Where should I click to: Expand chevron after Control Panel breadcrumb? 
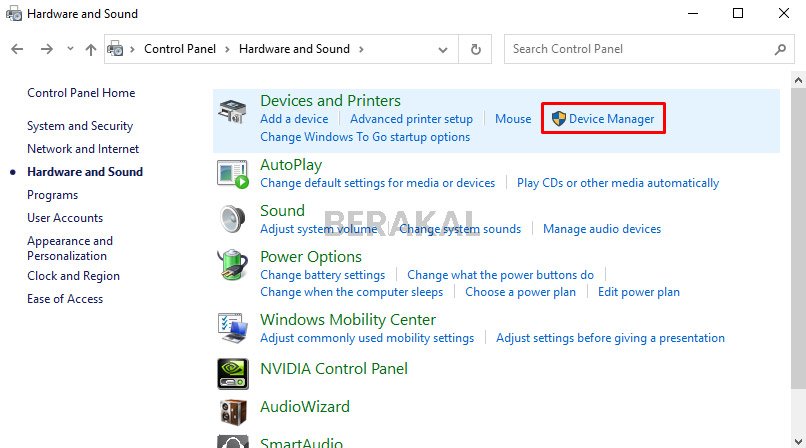[x=227, y=49]
